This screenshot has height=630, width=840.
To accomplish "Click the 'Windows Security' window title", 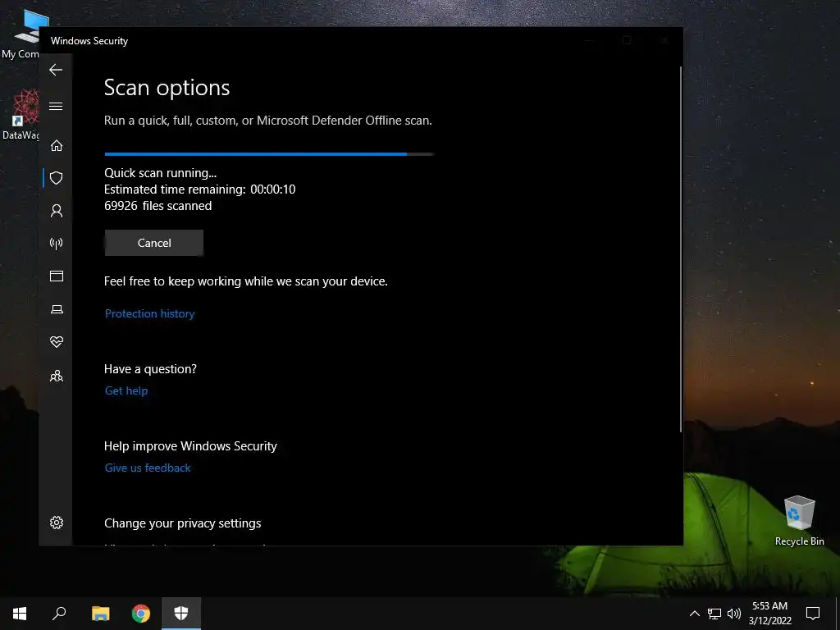I will (89, 41).
